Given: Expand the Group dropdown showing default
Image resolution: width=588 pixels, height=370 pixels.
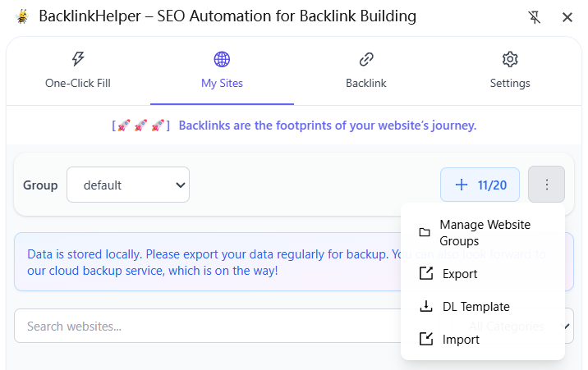Looking at the screenshot, I should 128,185.
